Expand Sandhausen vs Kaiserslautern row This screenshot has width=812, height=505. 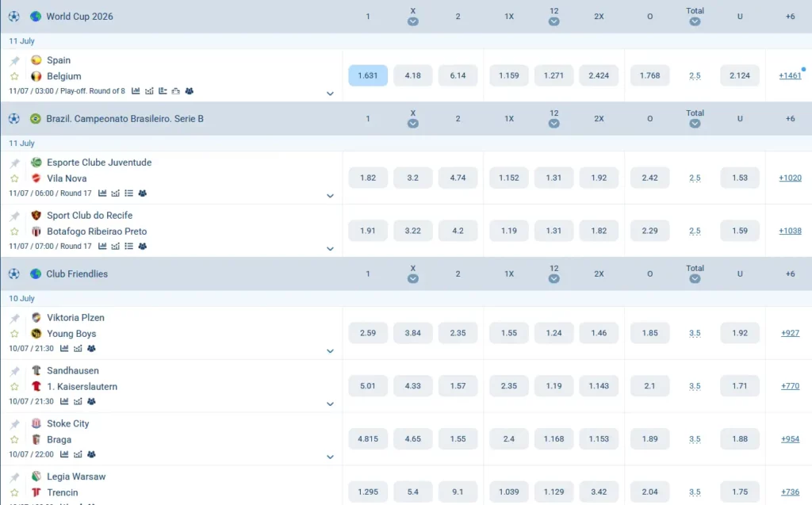click(x=330, y=404)
